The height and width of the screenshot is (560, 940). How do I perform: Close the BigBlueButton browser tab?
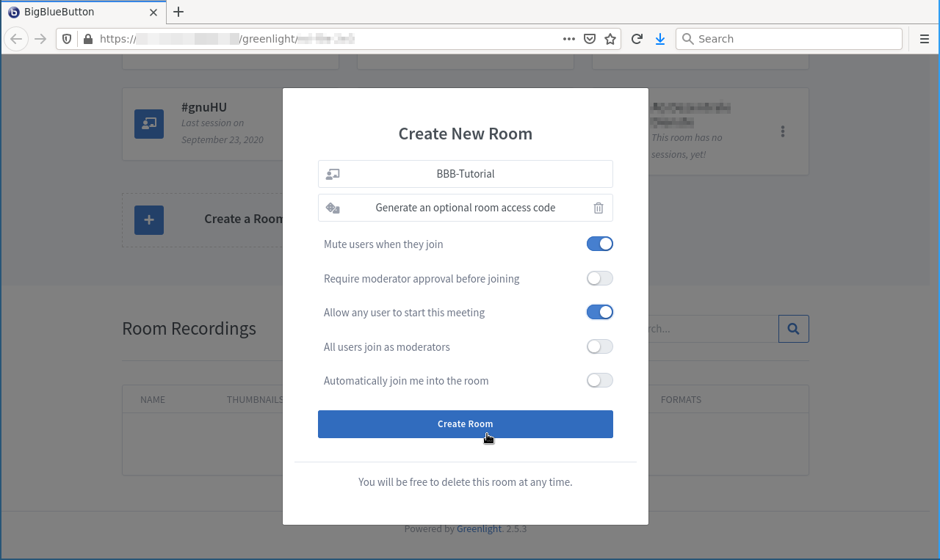pos(153,12)
